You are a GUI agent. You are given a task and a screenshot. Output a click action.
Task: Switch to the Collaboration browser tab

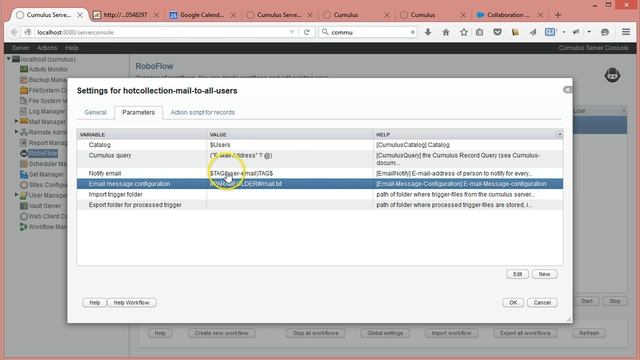(x=509, y=15)
